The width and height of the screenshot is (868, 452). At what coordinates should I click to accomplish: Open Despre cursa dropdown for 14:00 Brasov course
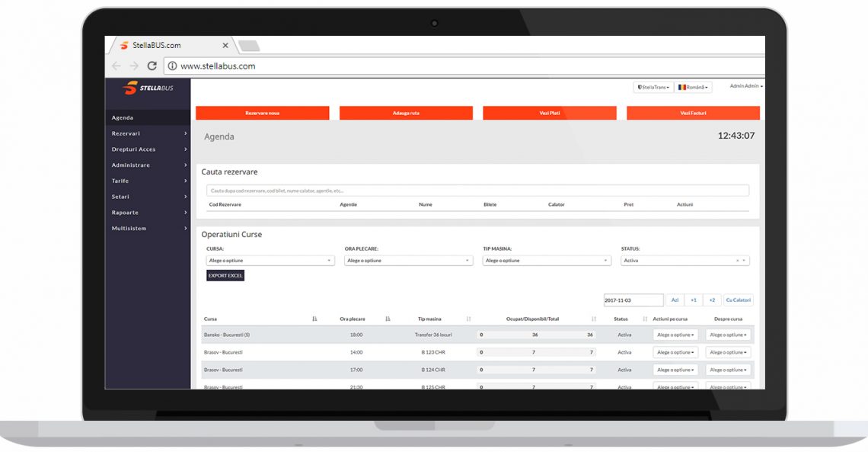pyautogui.click(x=728, y=352)
